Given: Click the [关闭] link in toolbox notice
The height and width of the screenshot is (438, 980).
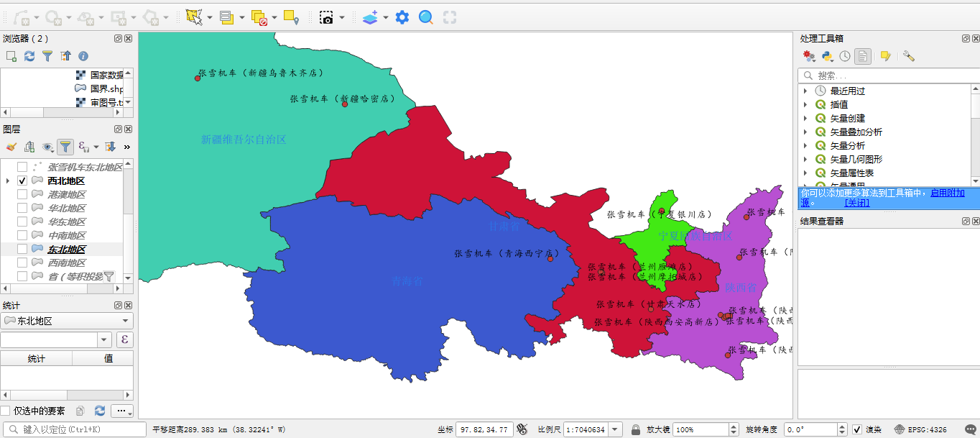Looking at the screenshot, I should [x=856, y=203].
